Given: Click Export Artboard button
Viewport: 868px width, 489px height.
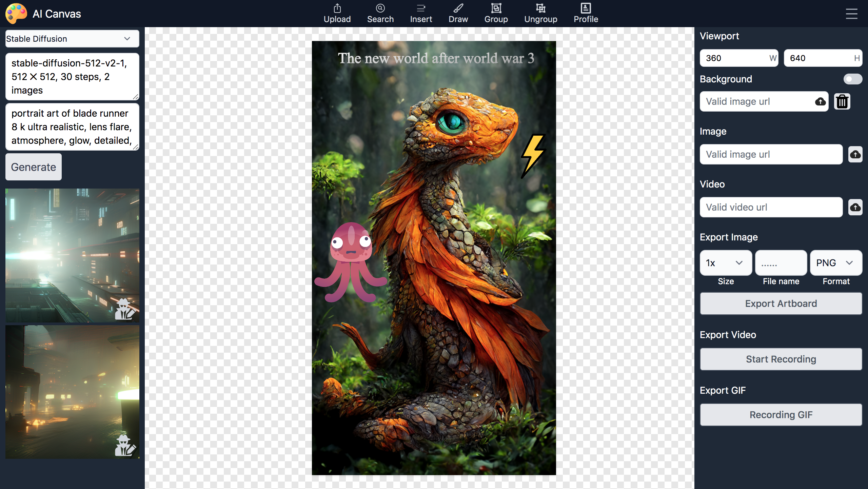Looking at the screenshot, I should (781, 304).
